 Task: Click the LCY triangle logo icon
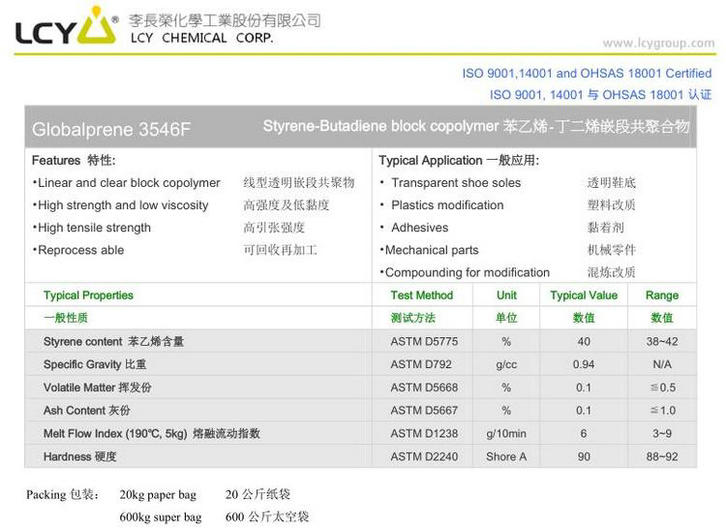click(98, 26)
